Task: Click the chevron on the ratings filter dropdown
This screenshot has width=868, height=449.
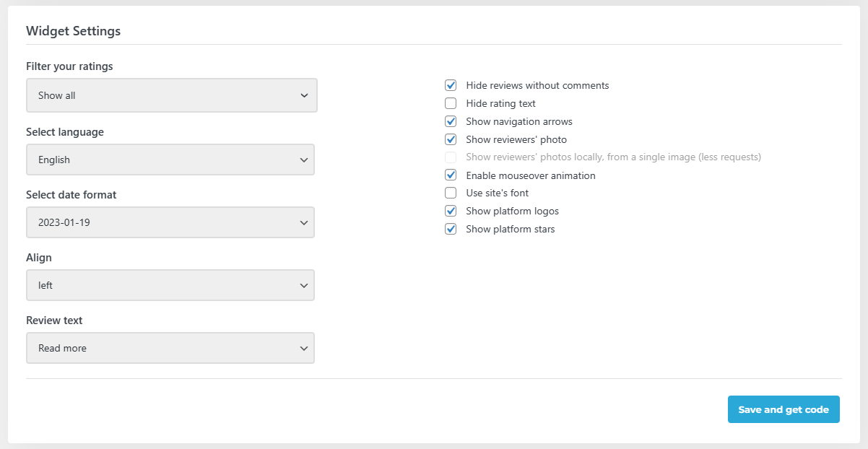Action: coord(305,95)
